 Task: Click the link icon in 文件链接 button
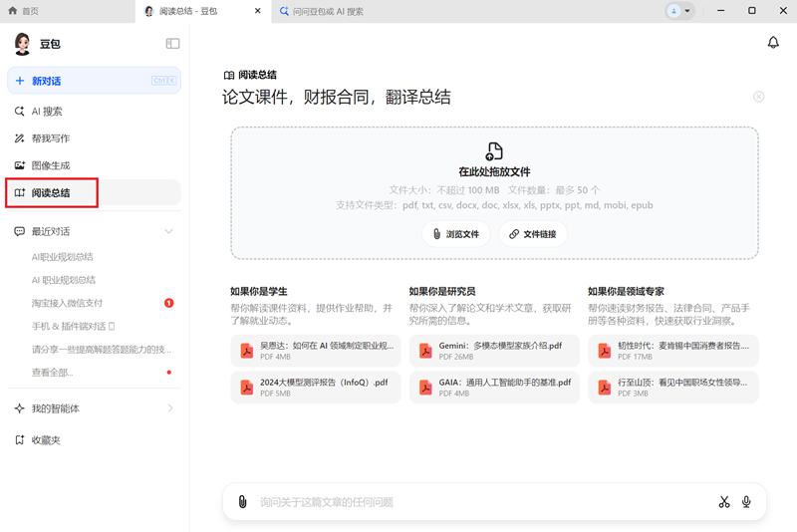point(514,234)
